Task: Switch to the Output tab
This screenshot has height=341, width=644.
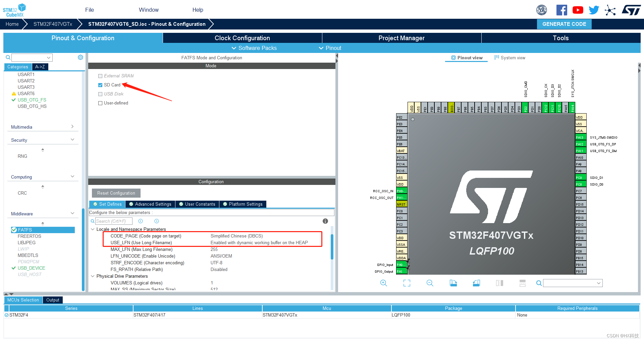Action: [x=53, y=300]
